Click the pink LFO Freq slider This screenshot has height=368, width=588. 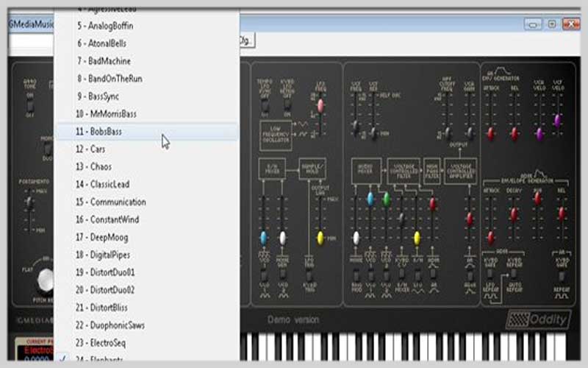click(320, 106)
